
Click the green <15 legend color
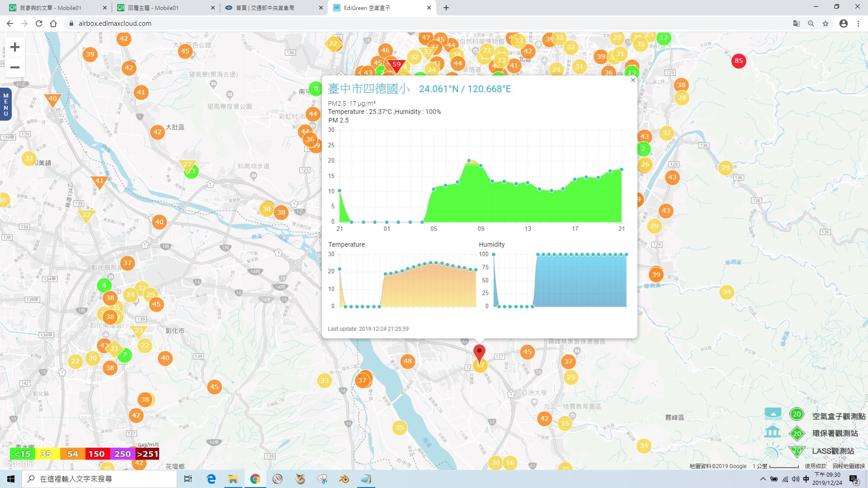(22, 454)
